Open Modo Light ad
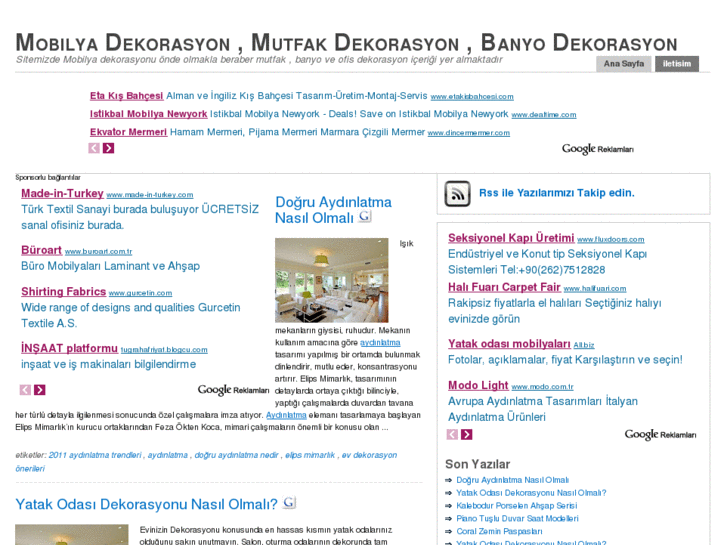Viewport: 727px width, 545px height. pos(478,385)
